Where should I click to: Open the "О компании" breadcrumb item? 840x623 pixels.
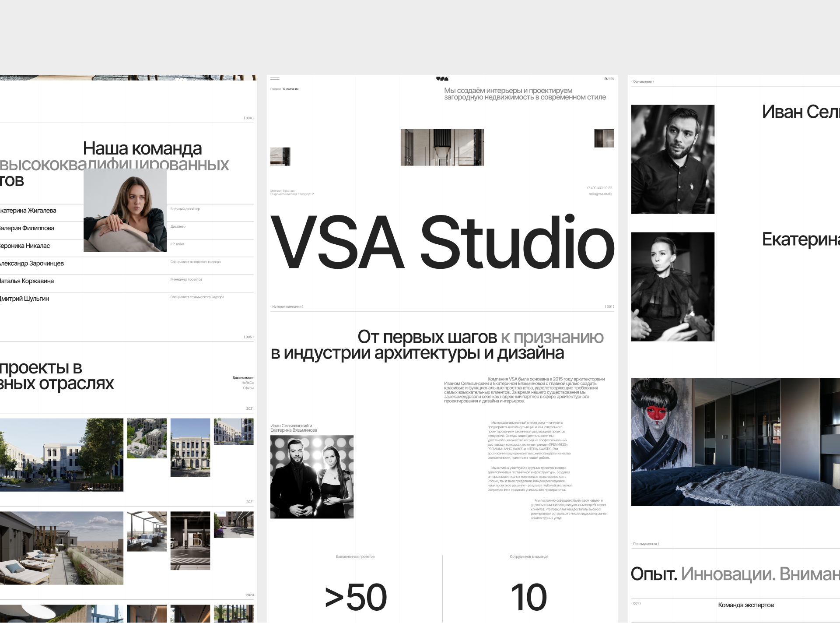click(291, 88)
